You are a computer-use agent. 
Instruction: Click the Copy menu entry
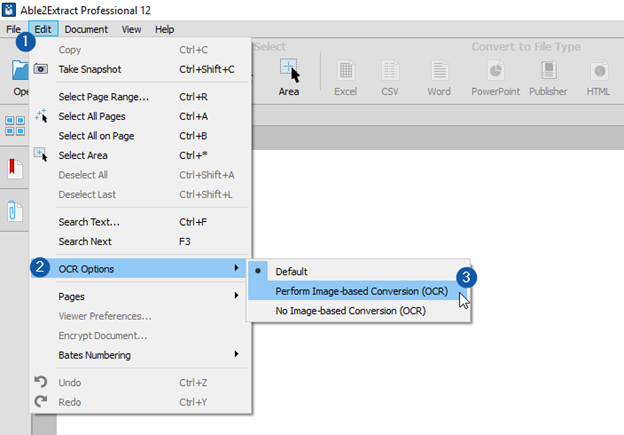[140, 50]
